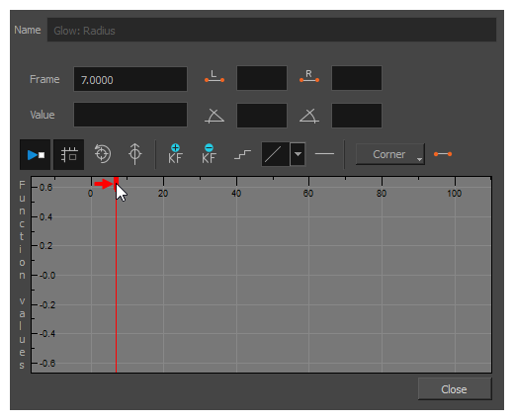Click the vertical fit view icon

pos(134,154)
